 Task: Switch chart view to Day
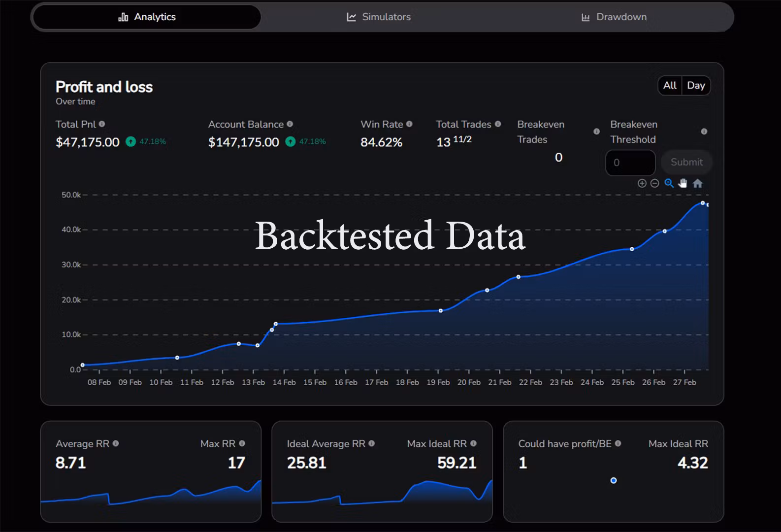pos(696,86)
